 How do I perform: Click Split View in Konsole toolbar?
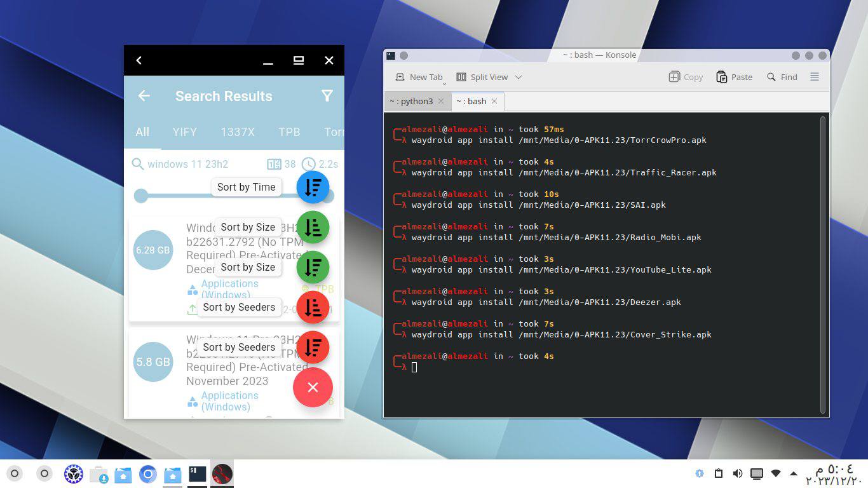click(x=482, y=77)
